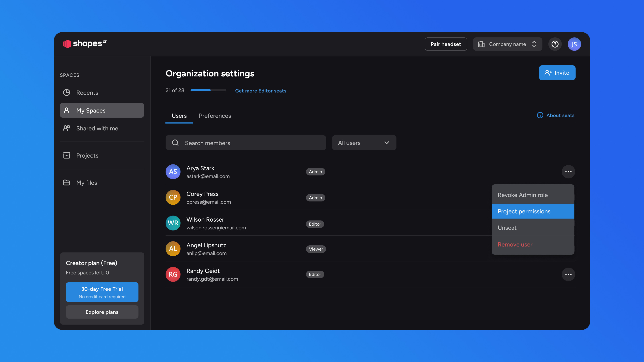Click Wilson Rosser's WR avatar
The height and width of the screenshot is (362, 644).
point(173,223)
